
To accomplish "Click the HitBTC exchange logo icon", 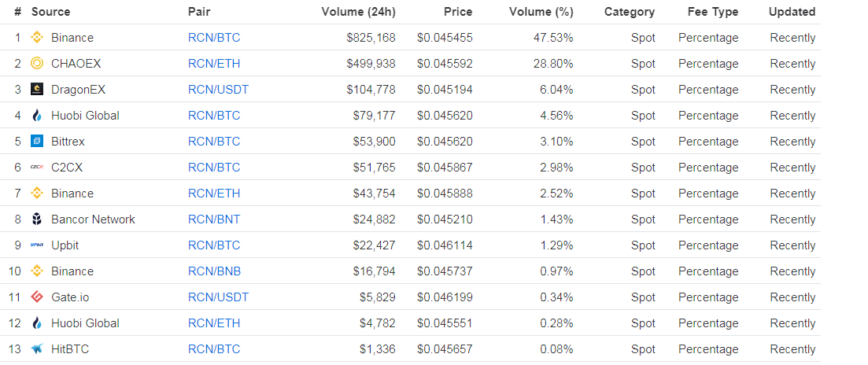I will coord(36,349).
